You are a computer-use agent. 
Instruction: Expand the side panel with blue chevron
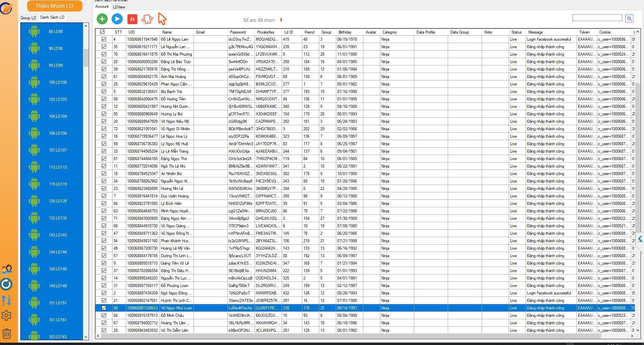(x=640, y=239)
